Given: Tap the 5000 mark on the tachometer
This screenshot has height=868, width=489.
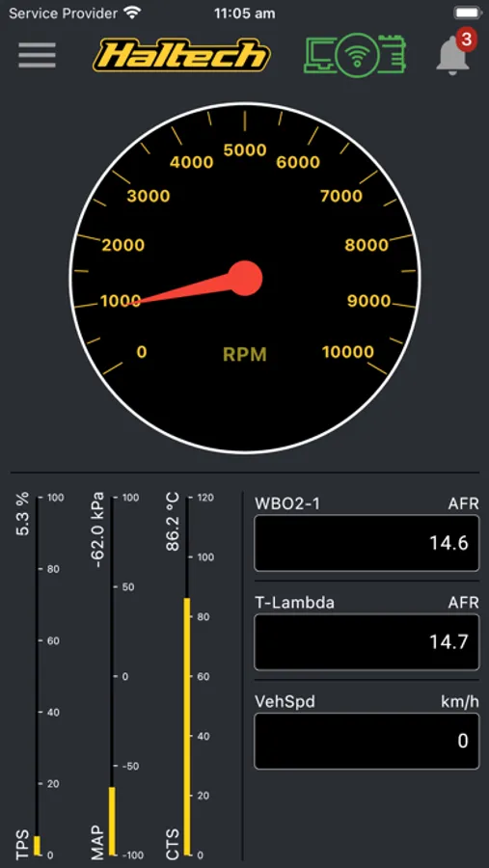Looking at the screenshot, I should tap(245, 150).
